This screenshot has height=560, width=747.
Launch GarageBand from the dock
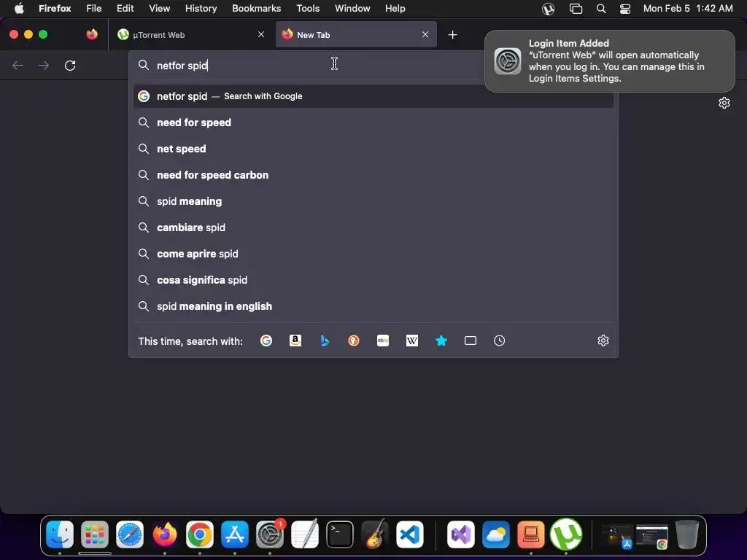375,534
